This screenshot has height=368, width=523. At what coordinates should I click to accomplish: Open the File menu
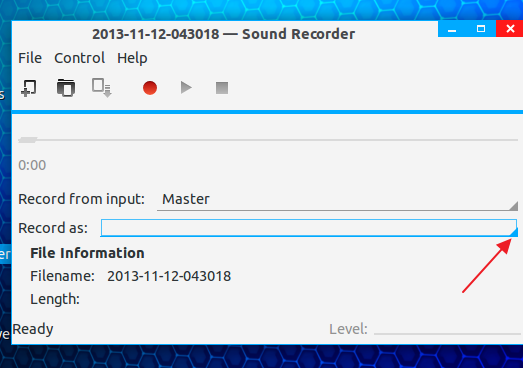click(x=30, y=58)
